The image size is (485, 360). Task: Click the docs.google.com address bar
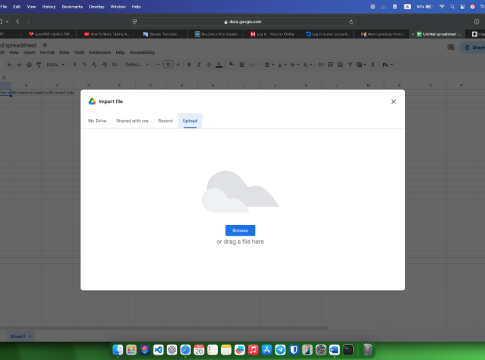(243, 22)
